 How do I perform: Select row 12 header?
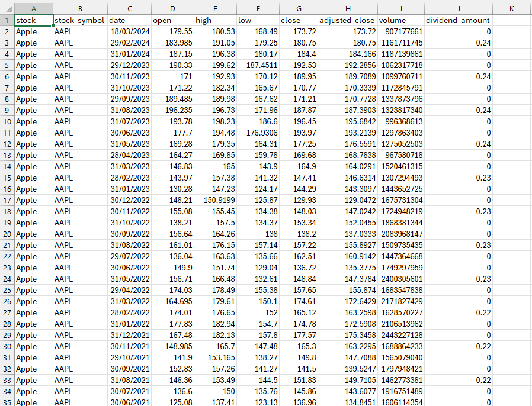(x=7, y=144)
